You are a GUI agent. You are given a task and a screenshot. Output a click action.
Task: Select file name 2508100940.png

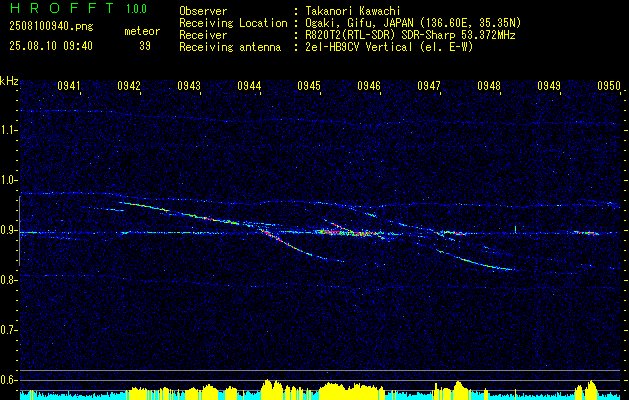[x=51, y=27]
